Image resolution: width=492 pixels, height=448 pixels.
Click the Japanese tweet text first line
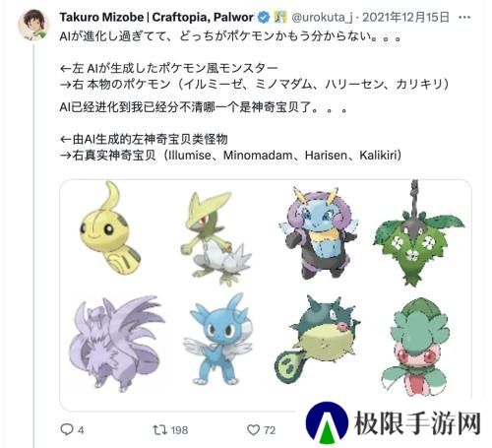231,36
